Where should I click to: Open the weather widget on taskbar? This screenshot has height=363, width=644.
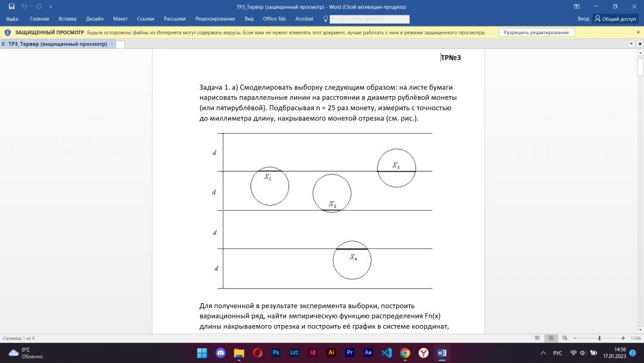(26, 353)
